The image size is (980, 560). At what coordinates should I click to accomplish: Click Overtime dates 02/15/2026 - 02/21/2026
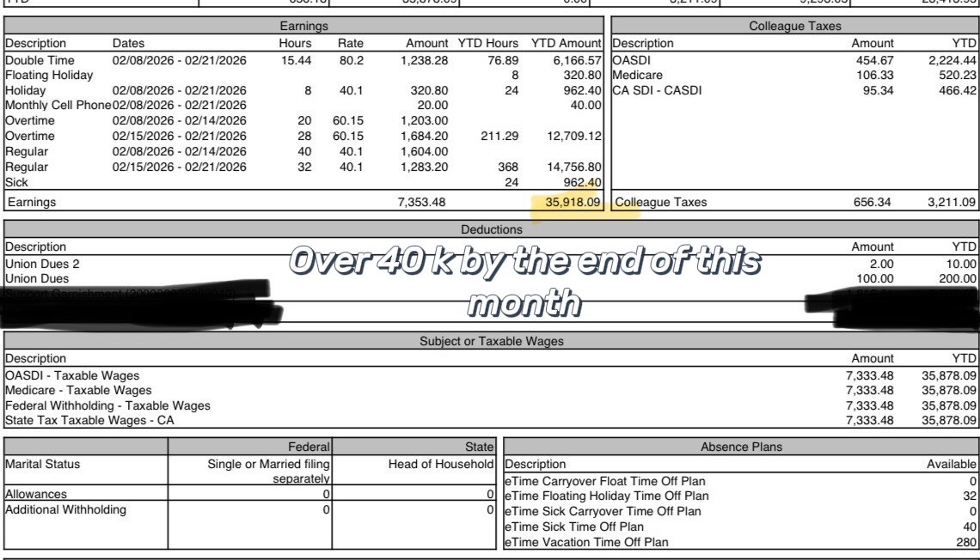pos(180,136)
